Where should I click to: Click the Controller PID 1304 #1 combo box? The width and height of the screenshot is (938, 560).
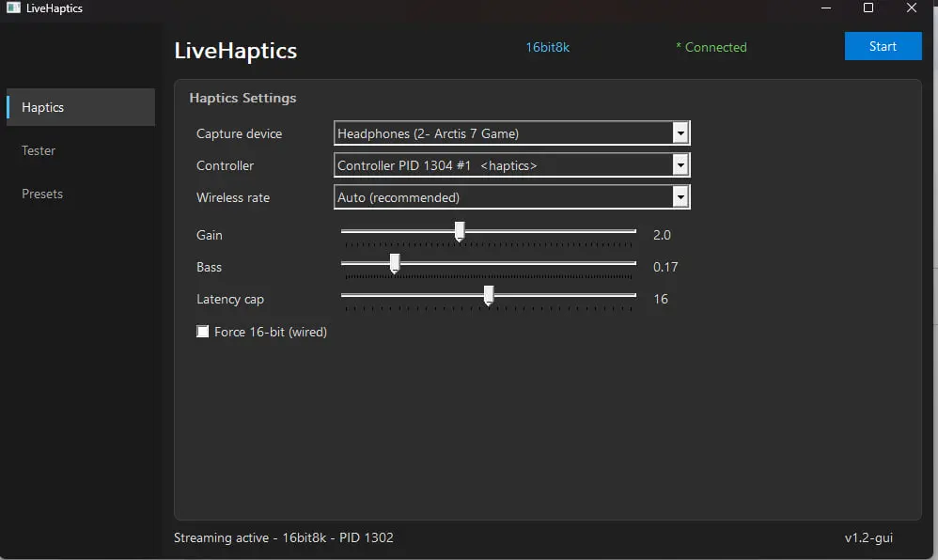point(511,165)
